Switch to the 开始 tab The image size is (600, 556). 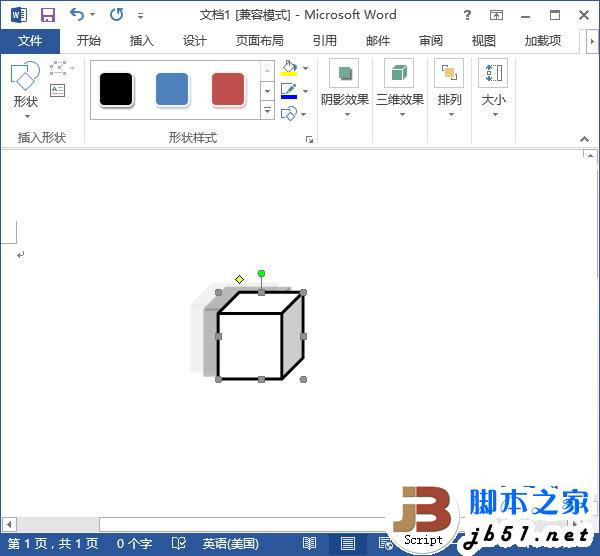88,41
